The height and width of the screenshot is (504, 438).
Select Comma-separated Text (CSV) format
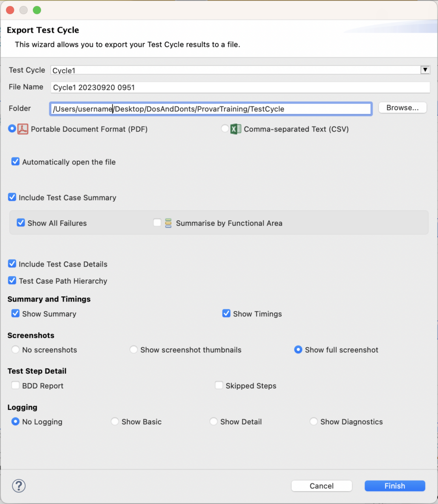tap(224, 128)
